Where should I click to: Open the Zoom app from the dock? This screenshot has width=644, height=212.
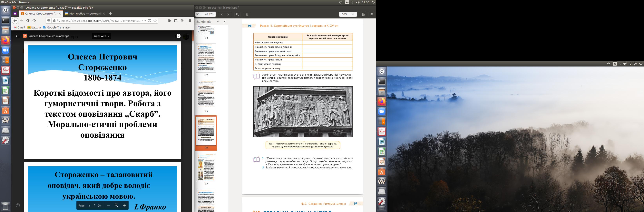(5, 50)
